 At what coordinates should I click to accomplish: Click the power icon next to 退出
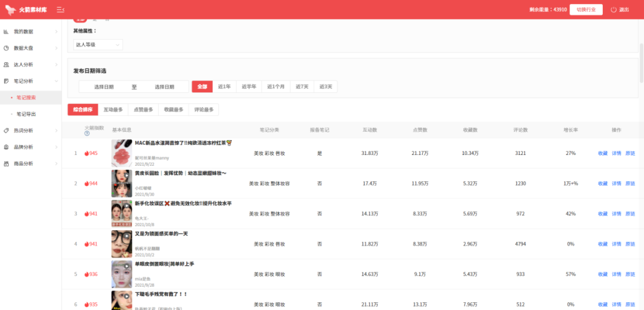(x=614, y=10)
